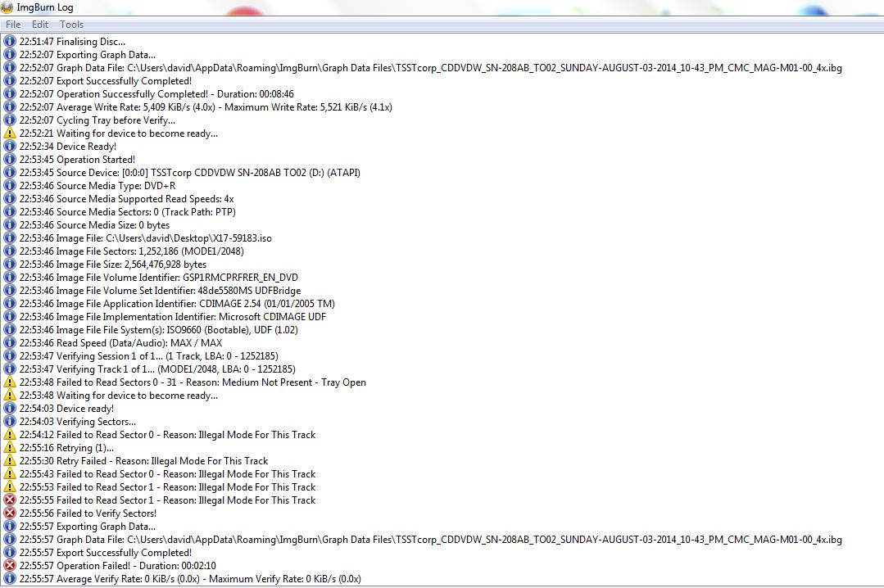Select 'Verifying Session 1 of 1...' line
The image size is (884, 588).
pyautogui.click(x=149, y=355)
